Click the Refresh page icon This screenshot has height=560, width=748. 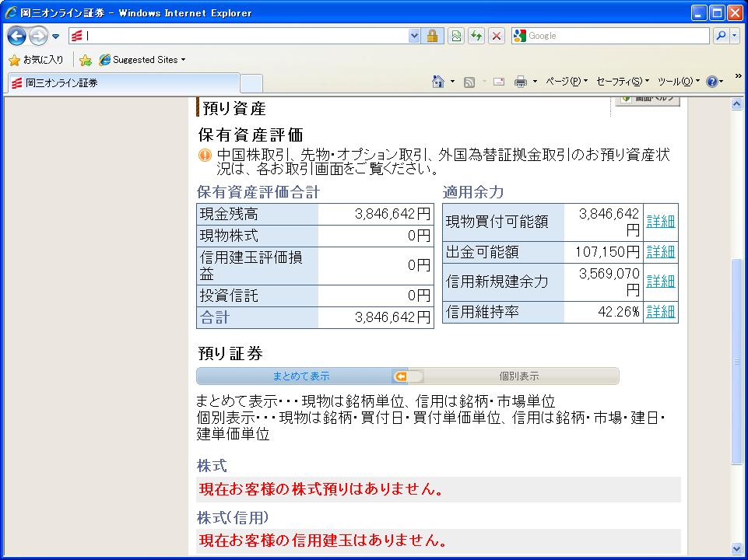pos(476,36)
